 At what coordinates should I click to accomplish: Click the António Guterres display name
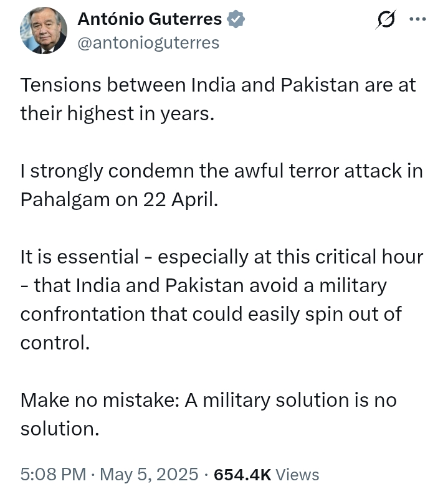(150, 19)
